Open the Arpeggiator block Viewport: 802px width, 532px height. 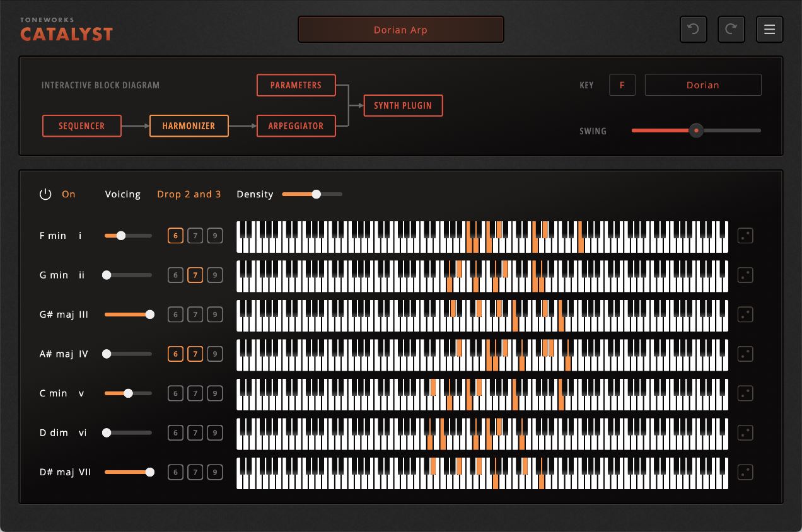pyautogui.click(x=296, y=125)
